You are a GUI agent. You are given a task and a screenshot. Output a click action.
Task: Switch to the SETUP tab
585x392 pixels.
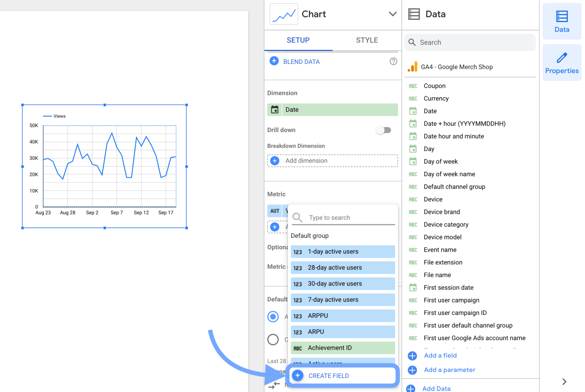click(298, 40)
